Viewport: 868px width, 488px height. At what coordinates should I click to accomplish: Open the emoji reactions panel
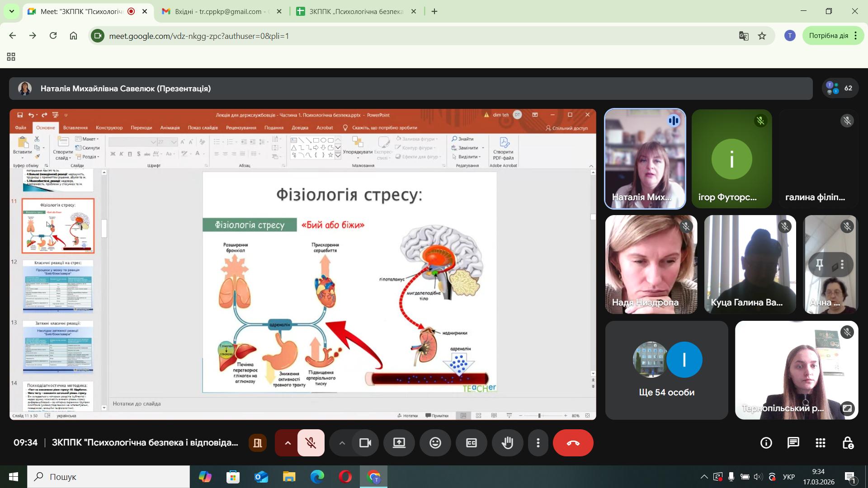tap(435, 443)
